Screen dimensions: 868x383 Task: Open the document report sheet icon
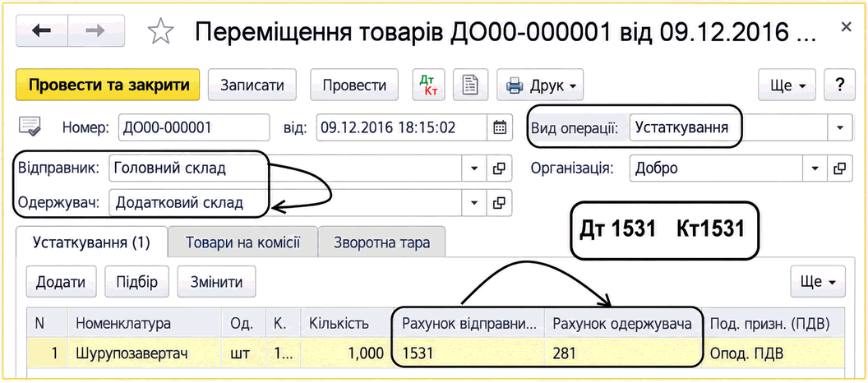coord(470,85)
